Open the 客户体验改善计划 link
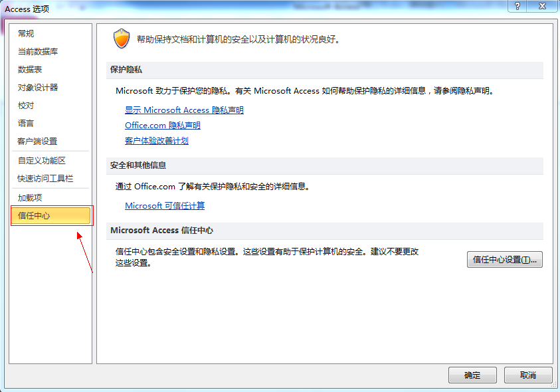This screenshot has width=560, height=392. pos(156,141)
